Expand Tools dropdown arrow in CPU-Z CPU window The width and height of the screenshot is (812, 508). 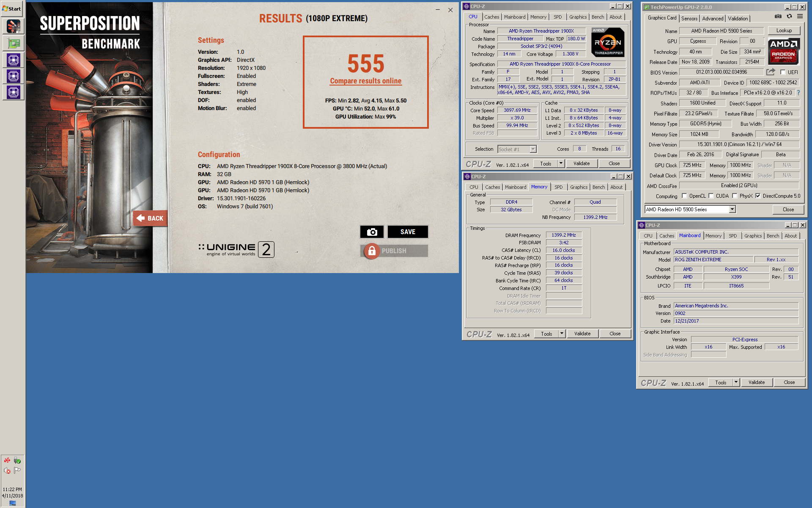click(561, 163)
